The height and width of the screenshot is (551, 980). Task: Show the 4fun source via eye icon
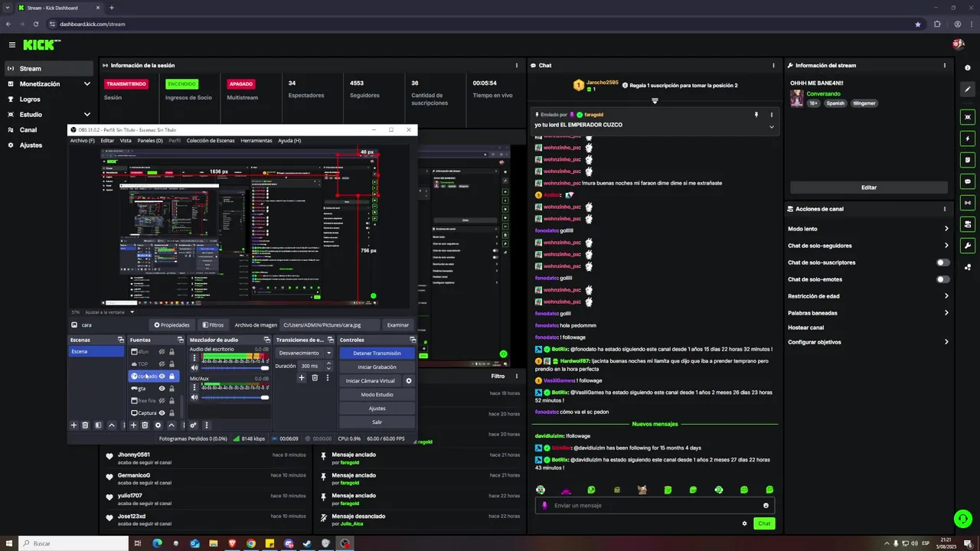point(162,352)
